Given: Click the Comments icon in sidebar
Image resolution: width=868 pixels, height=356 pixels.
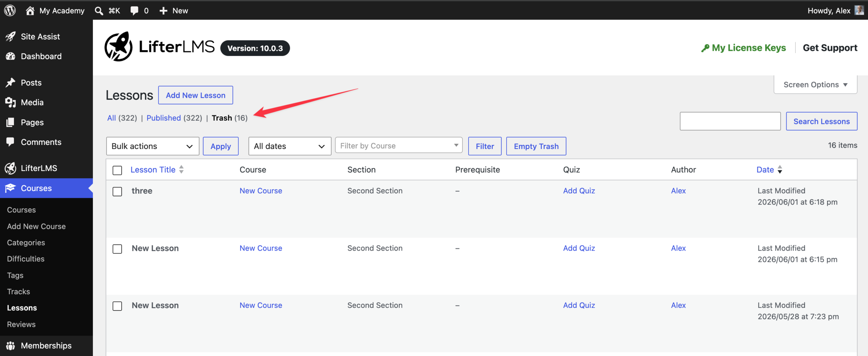Looking at the screenshot, I should [x=11, y=142].
